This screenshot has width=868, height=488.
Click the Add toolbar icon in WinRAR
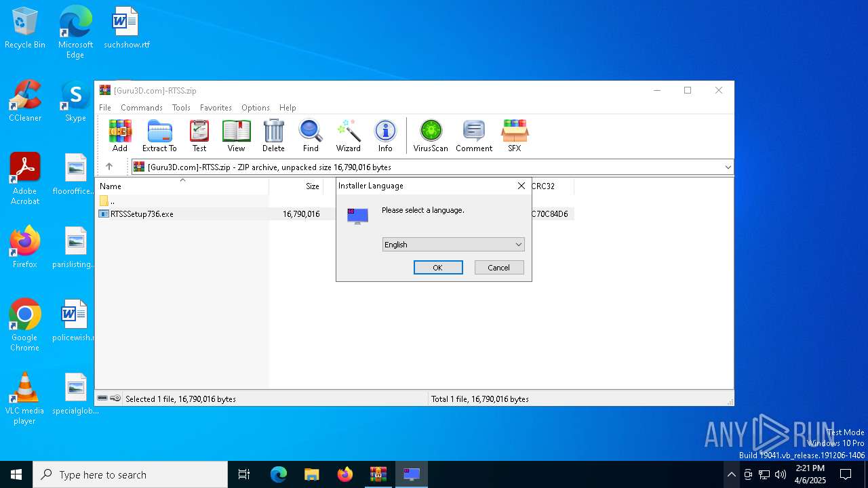[120, 136]
